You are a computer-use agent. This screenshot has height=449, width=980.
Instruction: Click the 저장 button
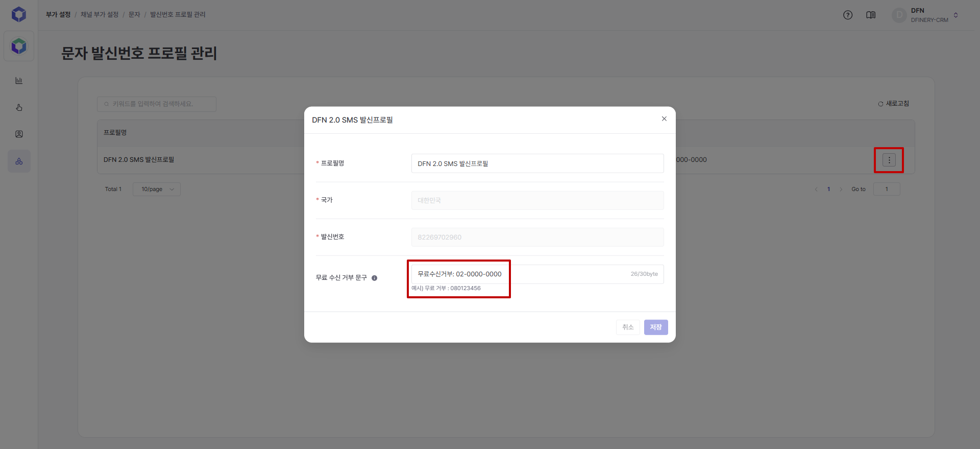pyautogui.click(x=655, y=327)
